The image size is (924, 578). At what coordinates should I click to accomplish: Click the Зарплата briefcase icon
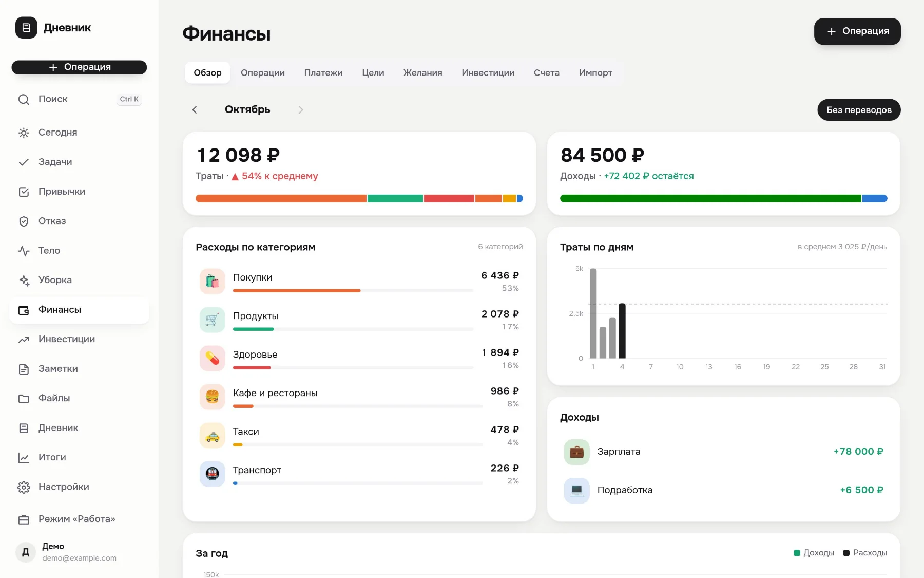pos(577,452)
